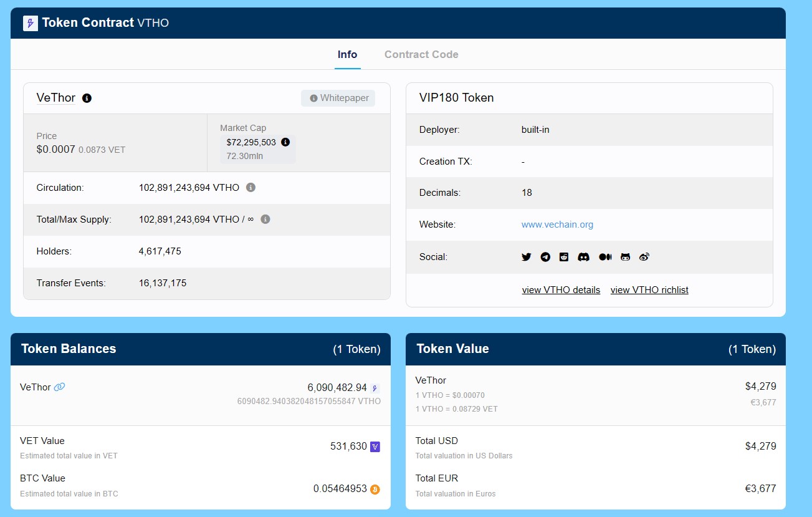Open the www.vechain.org website link
The height and width of the screenshot is (517, 812).
click(557, 225)
